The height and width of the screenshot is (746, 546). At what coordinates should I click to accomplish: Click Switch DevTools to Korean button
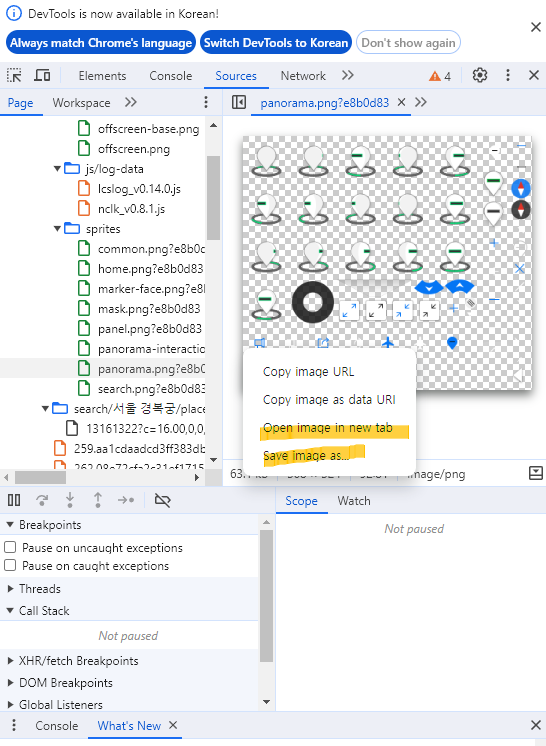(276, 43)
